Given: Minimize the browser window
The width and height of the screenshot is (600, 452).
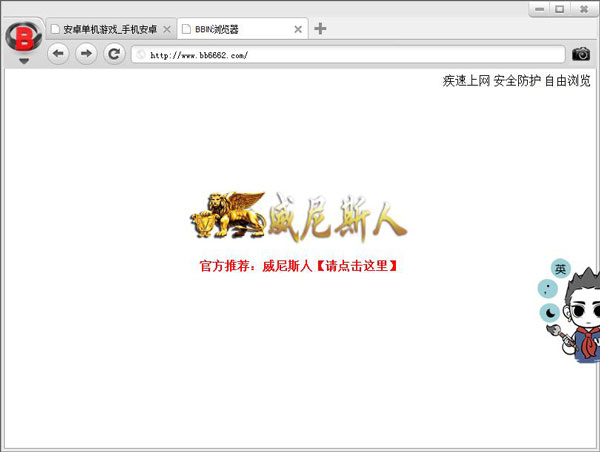Looking at the screenshot, I should [x=540, y=9].
